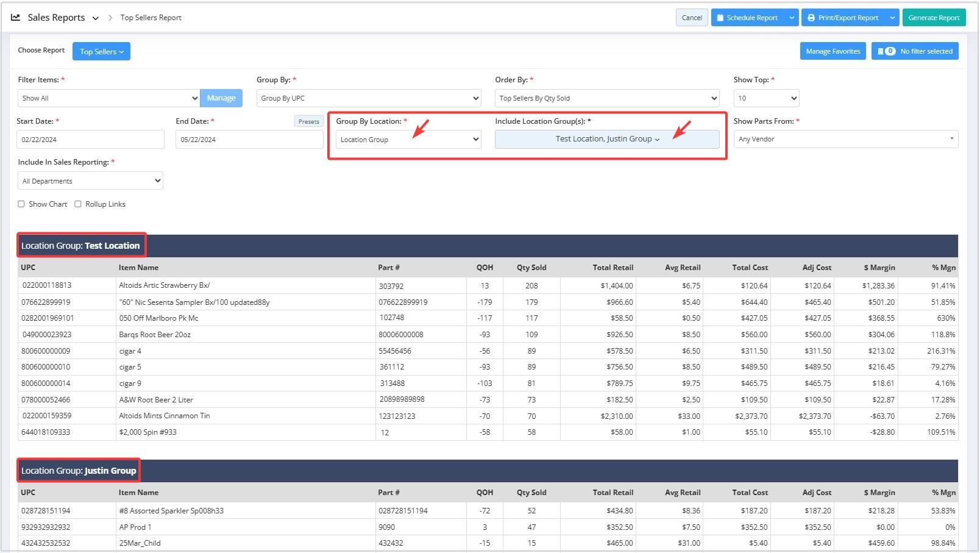Click the Sales Reports chart icon
Viewport: 980px width, 553px height.
[x=16, y=18]
